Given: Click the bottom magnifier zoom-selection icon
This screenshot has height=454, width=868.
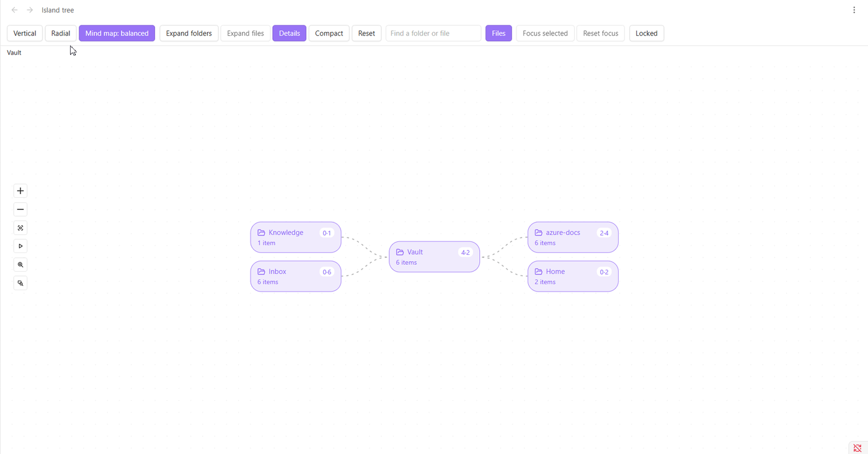Looking at the screenshot, I should click(x=20, y=283).
